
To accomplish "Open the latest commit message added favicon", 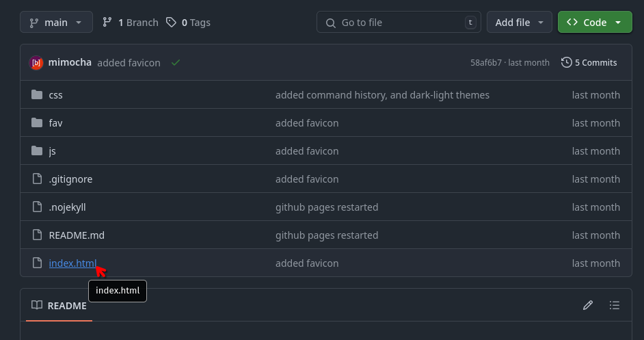I will (129, 63).
